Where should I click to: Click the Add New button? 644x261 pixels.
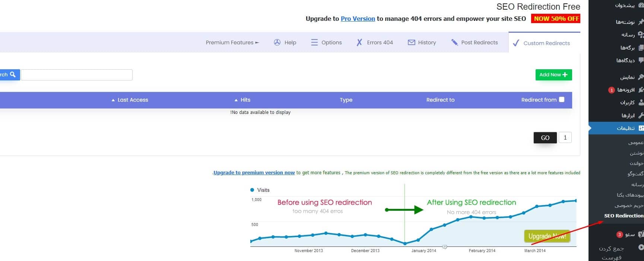coord(553,75)
